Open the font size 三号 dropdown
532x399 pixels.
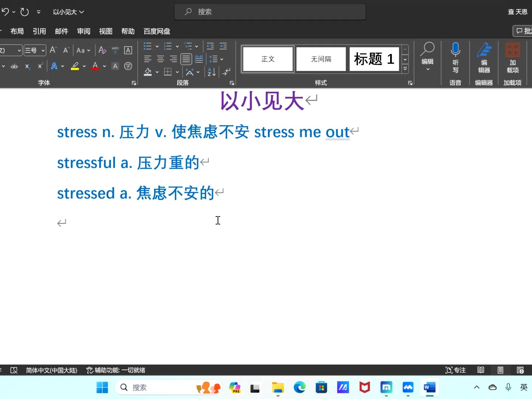click(x=43, y=50)
